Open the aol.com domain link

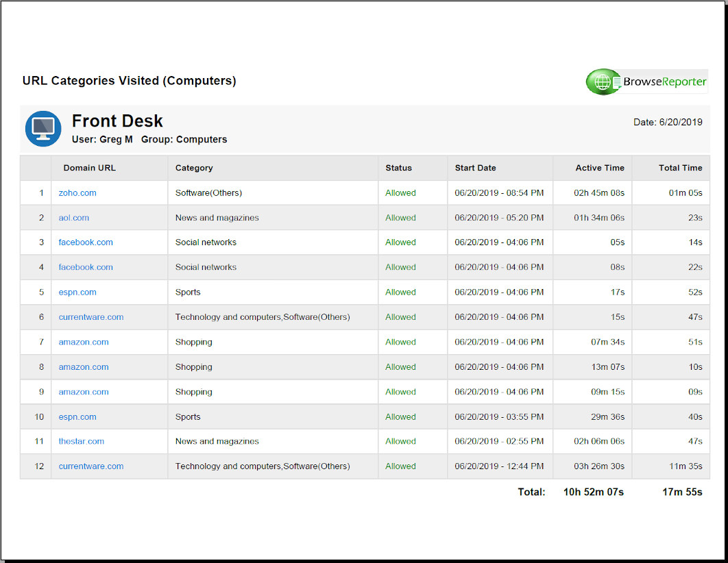pyautogui.click(x=74, y=218)
